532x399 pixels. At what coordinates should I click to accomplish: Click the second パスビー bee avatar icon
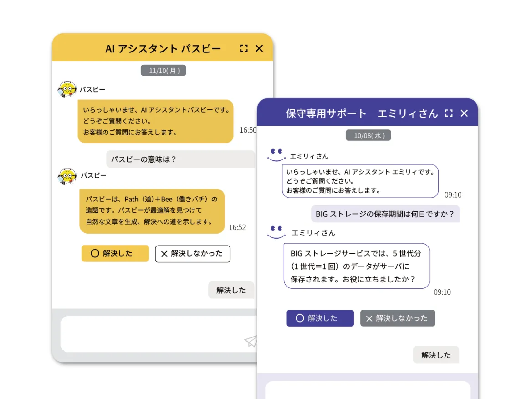(67, 176)
